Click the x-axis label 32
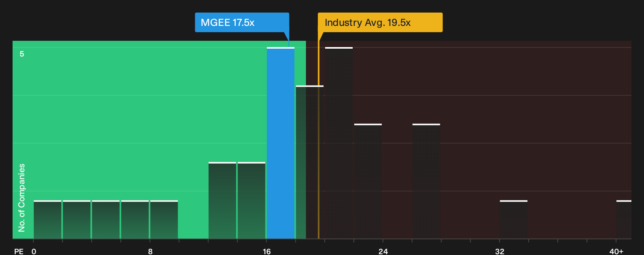 click(499, 251)
